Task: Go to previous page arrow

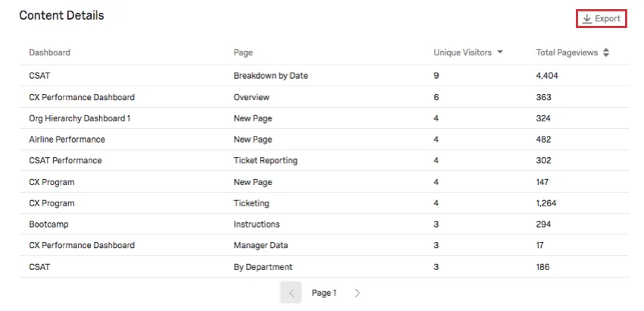Action: (291, 293)
